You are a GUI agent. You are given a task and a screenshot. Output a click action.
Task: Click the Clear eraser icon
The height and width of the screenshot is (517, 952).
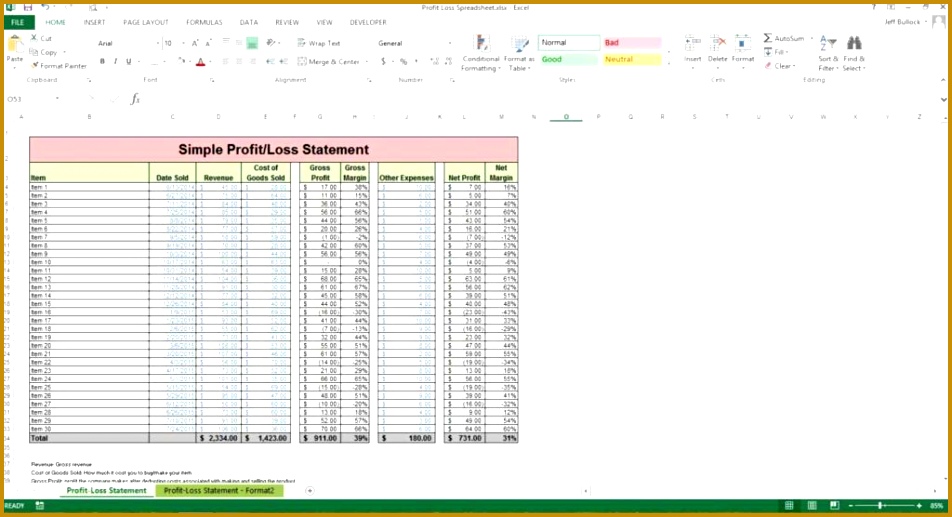768,66
